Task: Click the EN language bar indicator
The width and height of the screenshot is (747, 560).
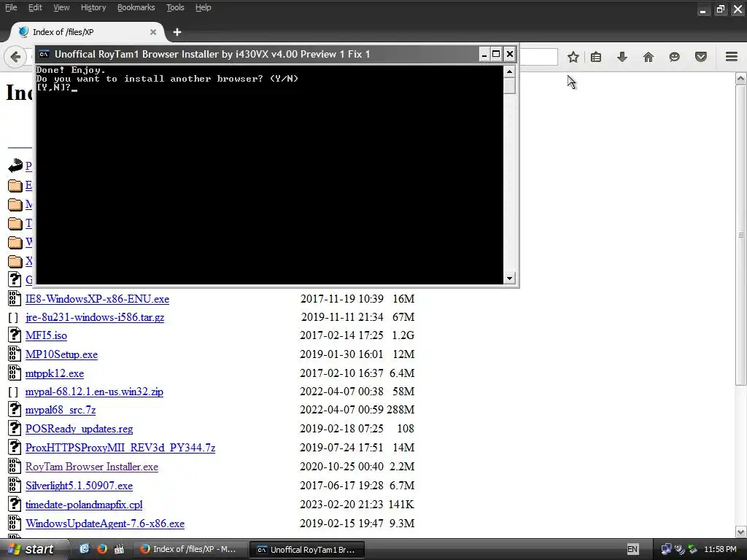Action: (632, 549)
